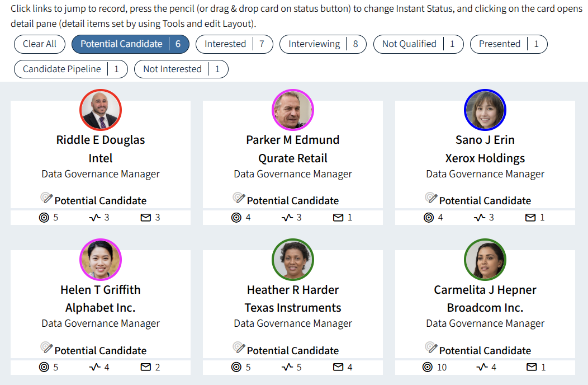588x385 pixels.
Task: Click target icon on Riddle E Douglas card
Action: point(44,217)
